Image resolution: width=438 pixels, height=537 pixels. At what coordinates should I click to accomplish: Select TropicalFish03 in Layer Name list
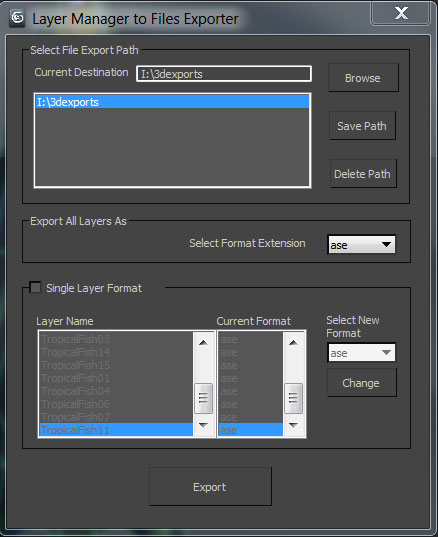click(116, 339)
